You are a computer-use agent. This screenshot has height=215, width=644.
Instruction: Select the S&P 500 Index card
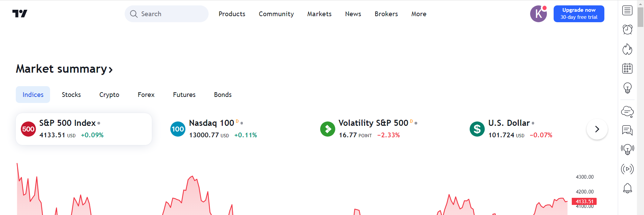pyautogui.click(x=84, y=129)
